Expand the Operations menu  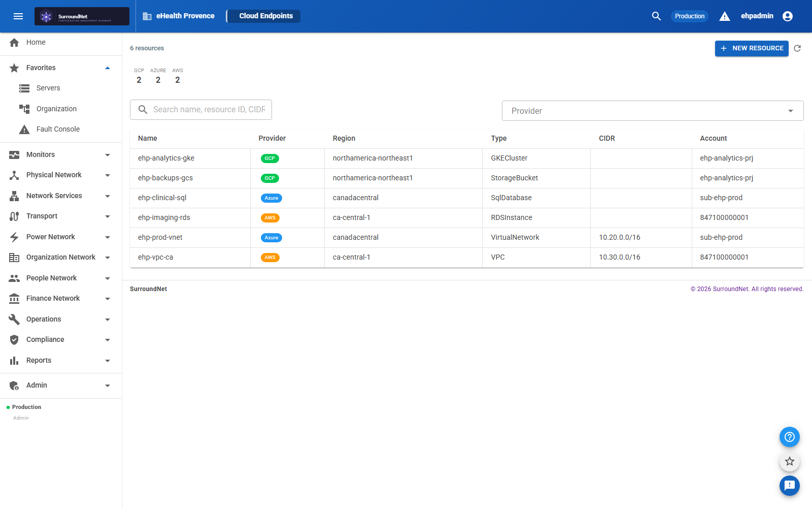point(61,319)
